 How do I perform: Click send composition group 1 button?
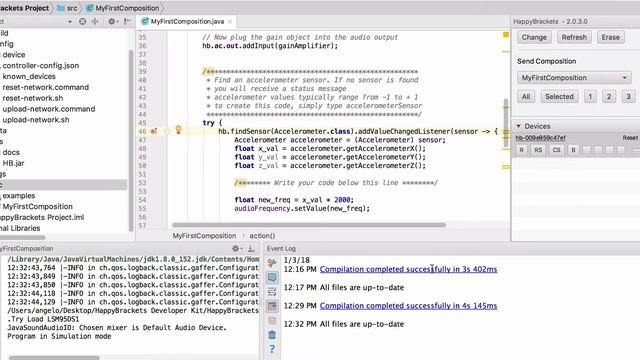(590, 96)
